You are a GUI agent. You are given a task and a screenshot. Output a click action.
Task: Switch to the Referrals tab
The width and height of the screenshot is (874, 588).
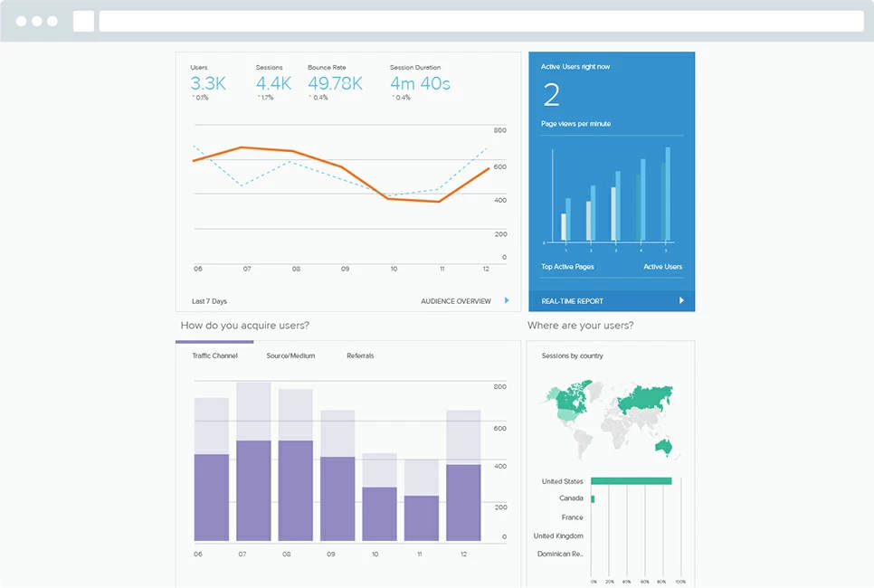coord(361,356)
